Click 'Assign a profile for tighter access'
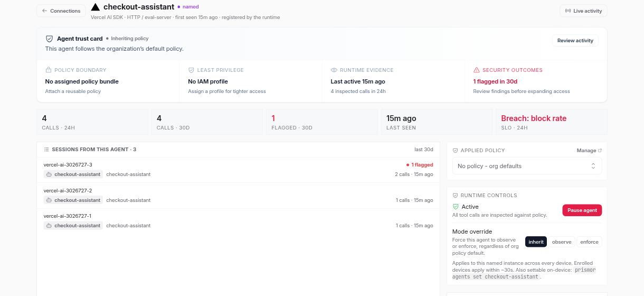The height and width of the screenshot is (296, 644). (227, 91)
